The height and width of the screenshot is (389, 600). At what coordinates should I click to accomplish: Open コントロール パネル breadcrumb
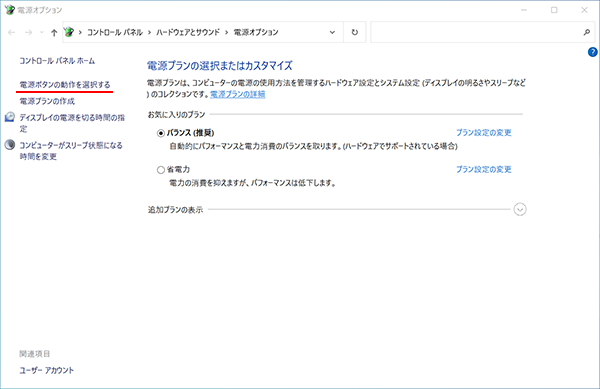[115, 32]
